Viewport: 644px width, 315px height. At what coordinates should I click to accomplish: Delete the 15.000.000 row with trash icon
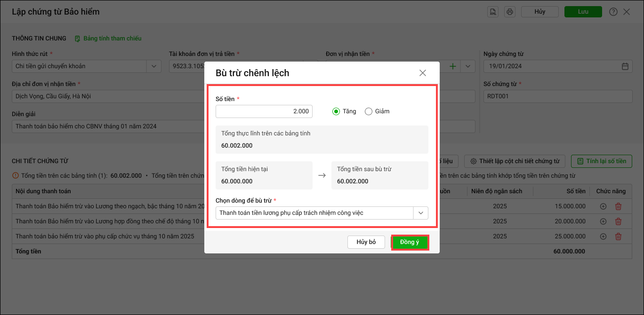click(619, 206)
